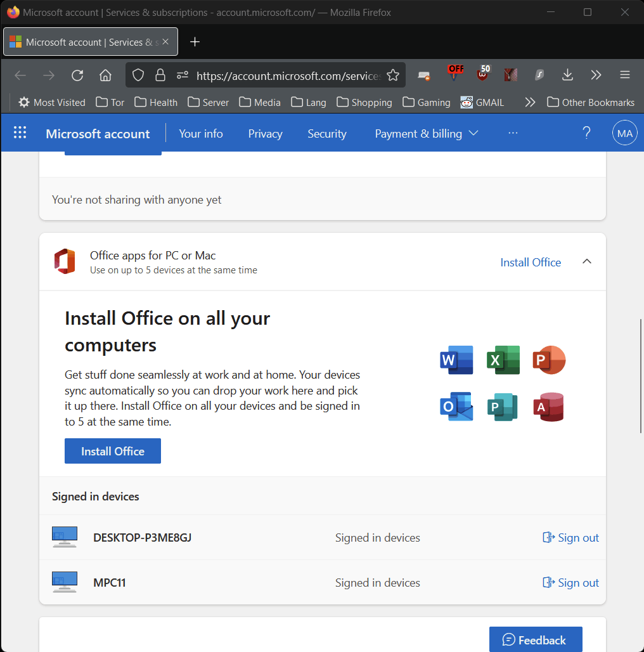Open the Gaming bookmarks folder

pyautogui.click(x=427, y=102)
